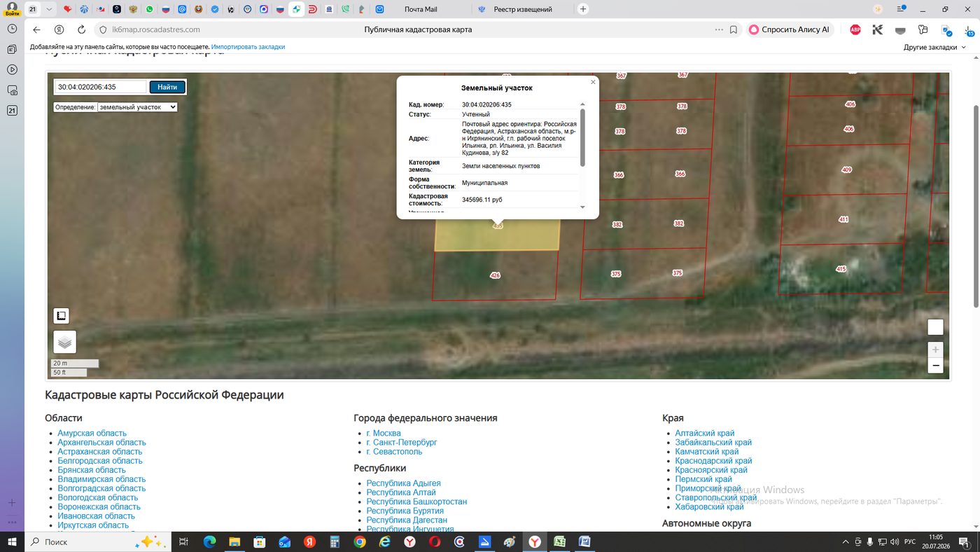Expand the Другие закладки bookmarks folder
This screenshot has height=552, width=980.
[x=934, y=47]
